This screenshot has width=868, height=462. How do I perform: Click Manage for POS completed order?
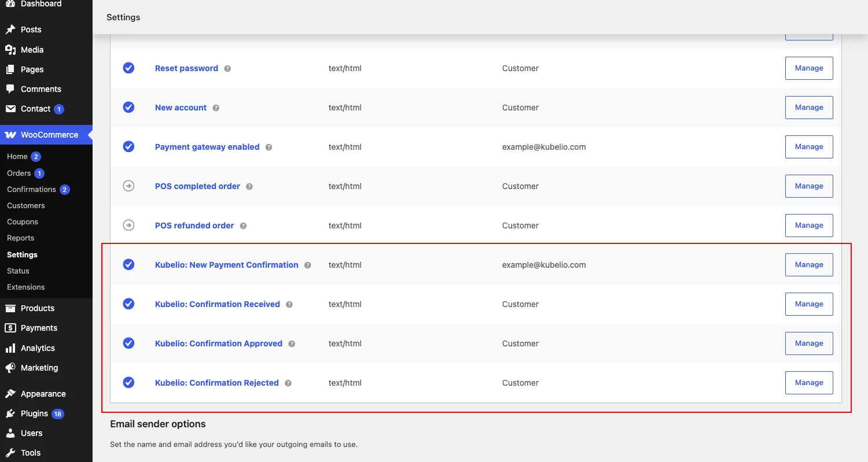coord(809,186)
